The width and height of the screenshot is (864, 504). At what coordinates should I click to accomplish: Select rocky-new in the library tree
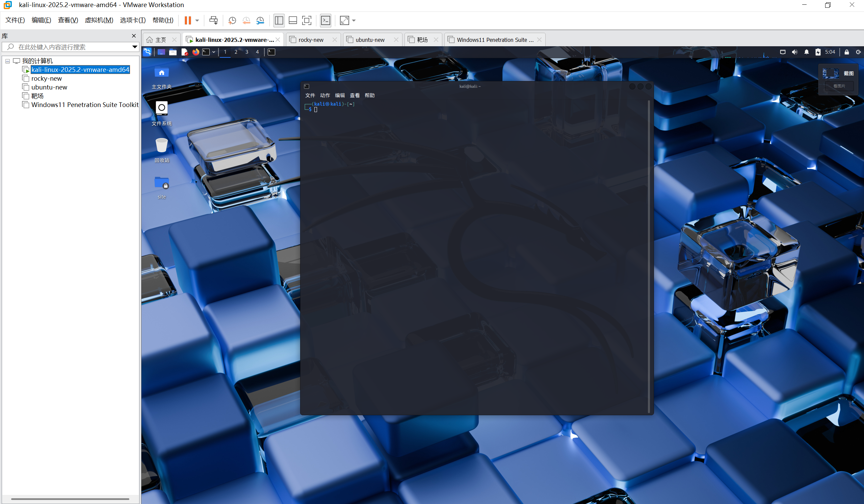[x=46, y=79]
